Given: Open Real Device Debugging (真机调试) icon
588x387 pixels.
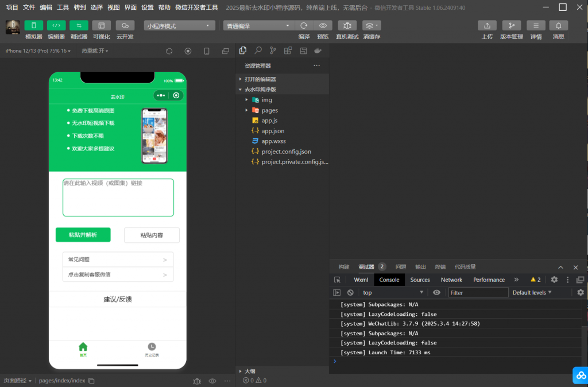Looking at the screenshot, I should click(347, 26).
